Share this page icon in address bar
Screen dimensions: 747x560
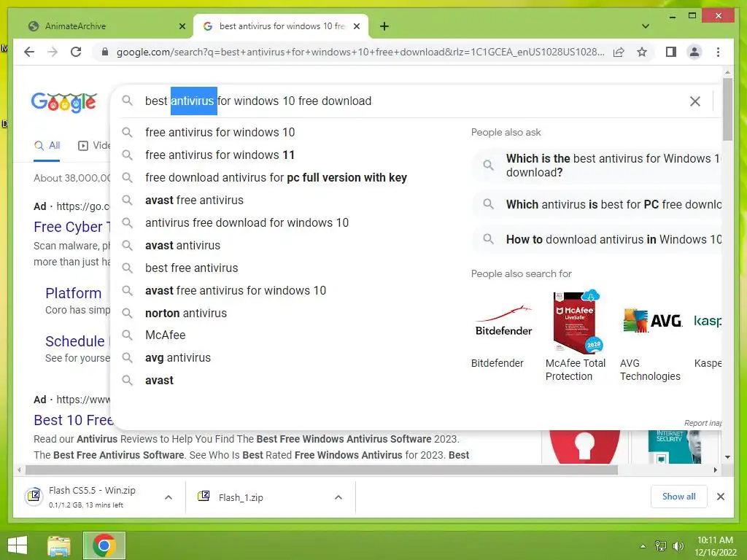tap(619, 52)
